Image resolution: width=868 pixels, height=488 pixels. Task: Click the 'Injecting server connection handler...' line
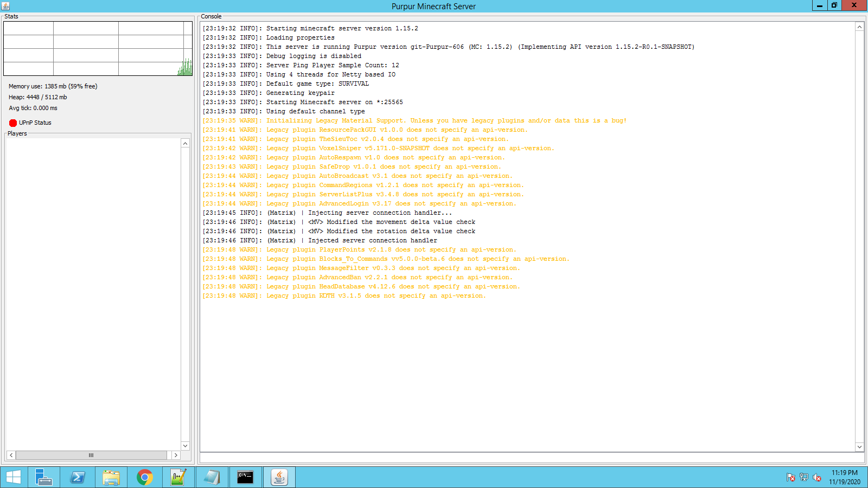[x=327, y=213]
